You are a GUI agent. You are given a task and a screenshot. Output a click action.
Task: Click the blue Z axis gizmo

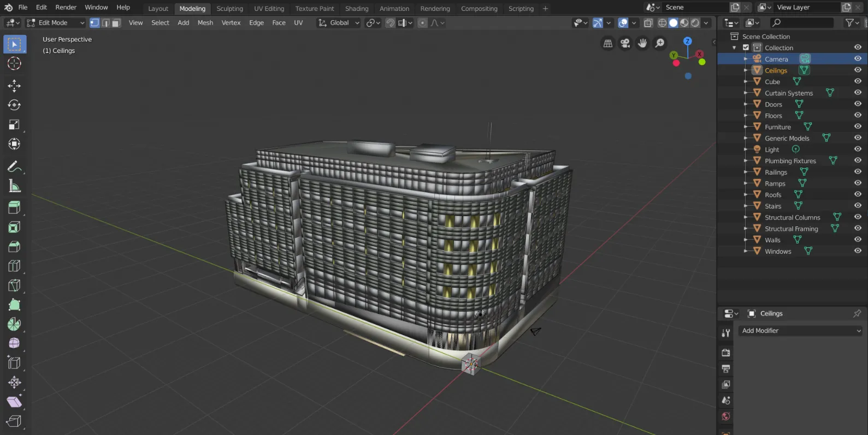688,41
